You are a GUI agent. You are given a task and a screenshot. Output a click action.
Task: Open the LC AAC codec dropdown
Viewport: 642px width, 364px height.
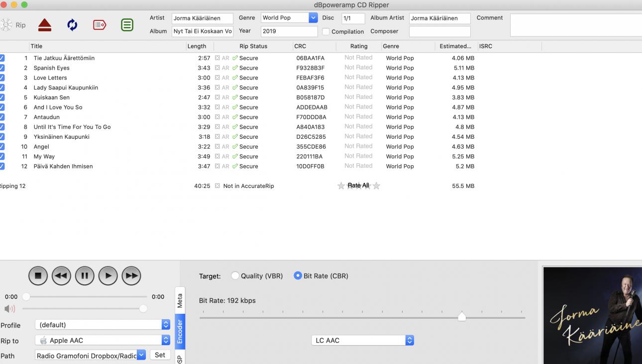coord(410,341)
